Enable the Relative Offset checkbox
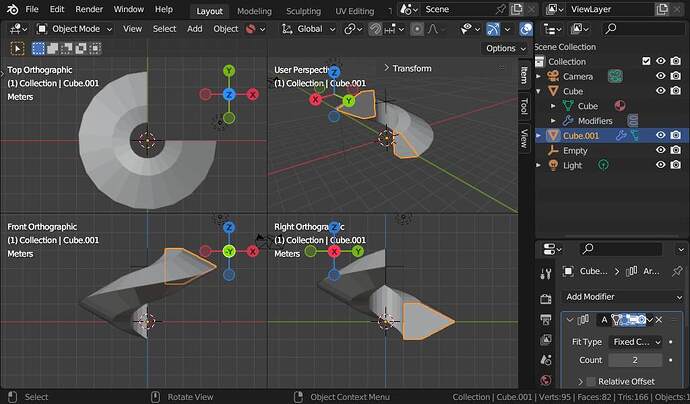The height and width of the screenshot is (404, 690). 591,382
